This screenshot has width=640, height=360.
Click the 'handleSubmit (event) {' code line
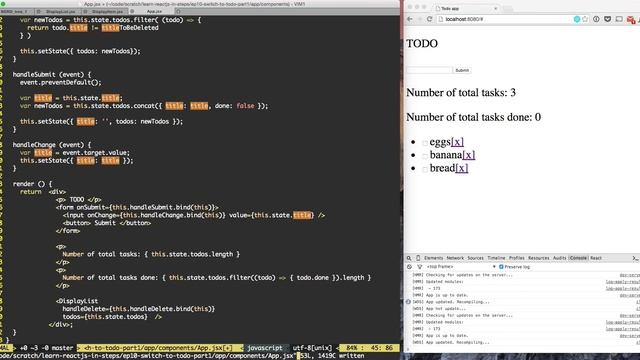pos(52,75)
